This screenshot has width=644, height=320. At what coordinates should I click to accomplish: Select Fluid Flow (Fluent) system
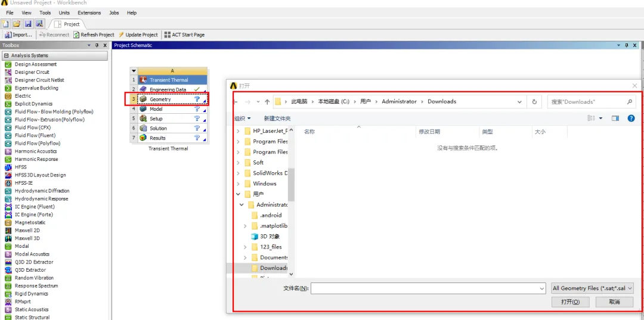(35, 135)
